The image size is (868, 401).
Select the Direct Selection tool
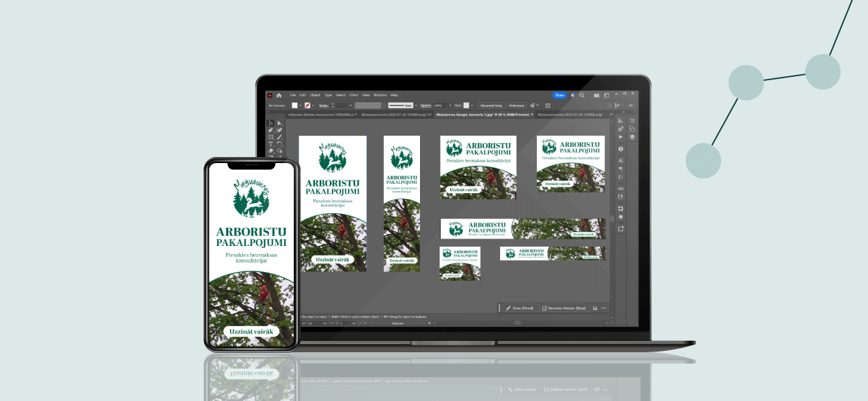point(279,124)
